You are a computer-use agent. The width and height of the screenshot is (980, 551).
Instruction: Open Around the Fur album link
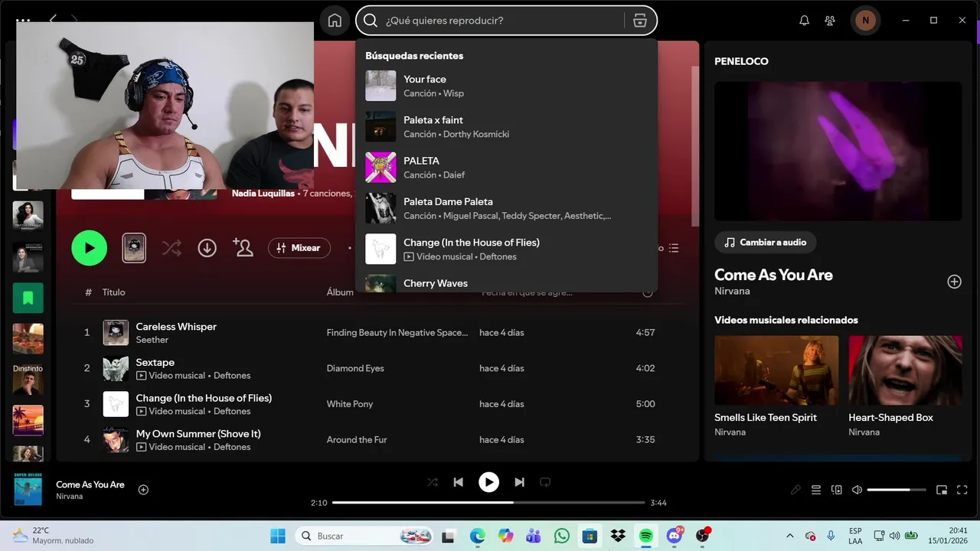point(357,440)
